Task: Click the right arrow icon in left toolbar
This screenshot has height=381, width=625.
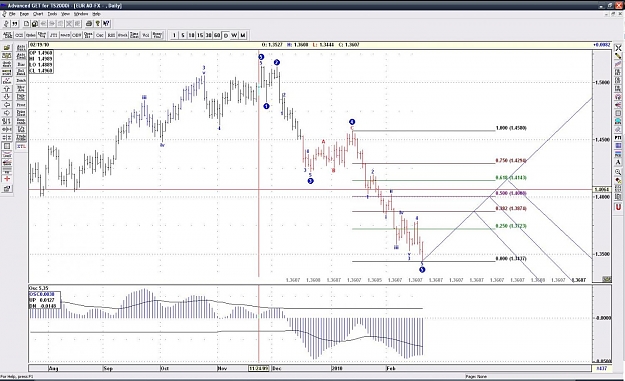Action: point(7,113)
